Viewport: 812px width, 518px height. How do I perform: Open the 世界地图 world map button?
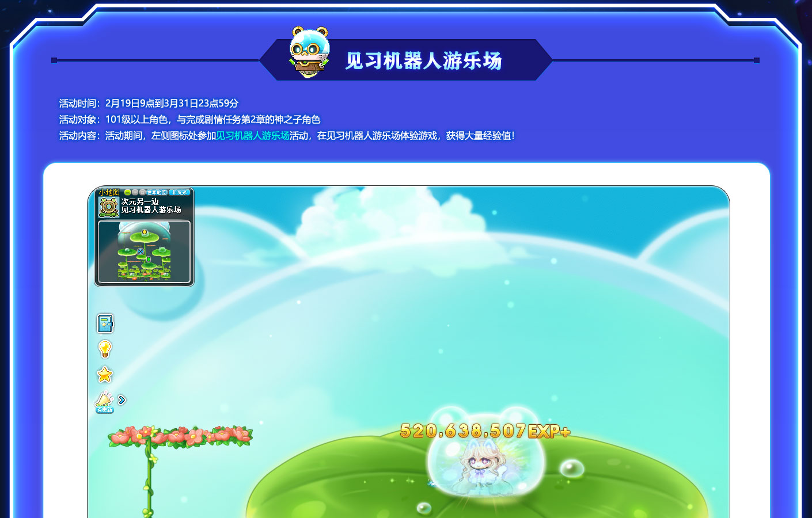tap(157, 192)
